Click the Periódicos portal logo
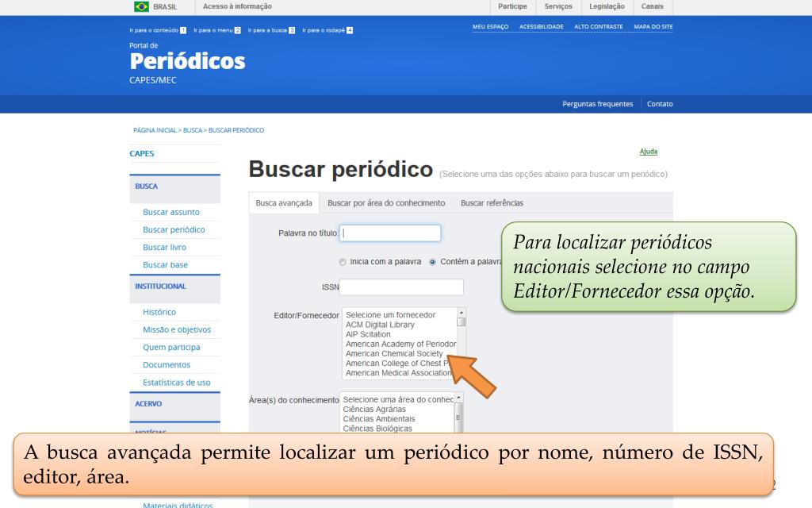Screen dimensions: 812x508 coord(187,62)
